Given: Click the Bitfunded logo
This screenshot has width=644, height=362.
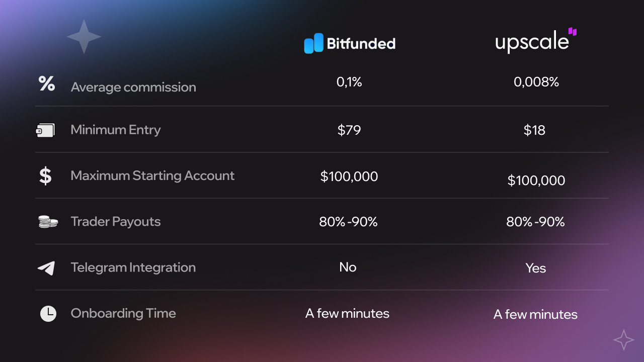Looking at the screenshot, I should pyautogui.click(x=350, y=43).
